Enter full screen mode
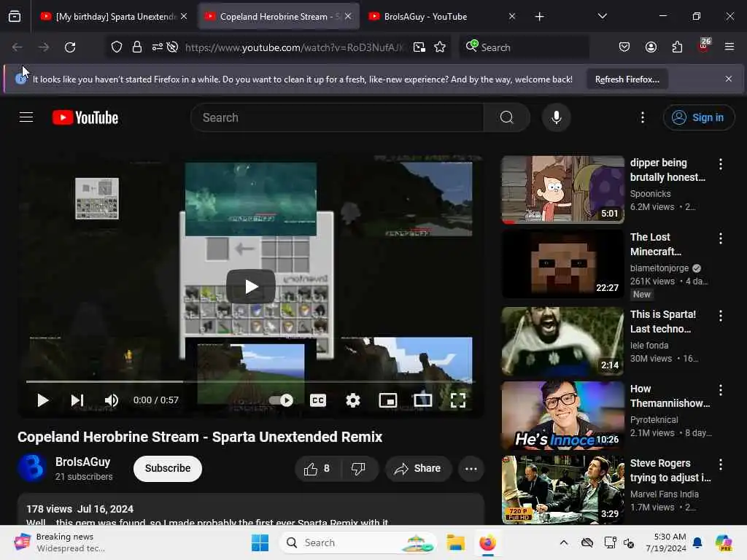 pos(458,400)
